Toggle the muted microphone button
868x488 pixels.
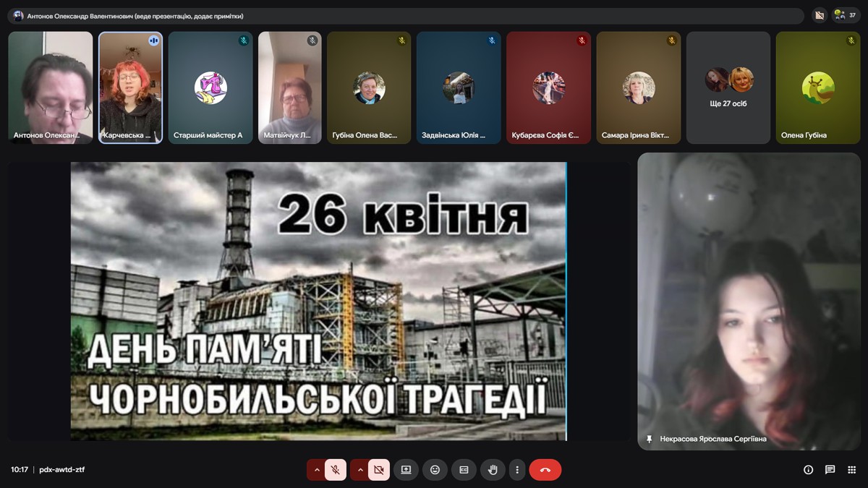click(336, 470)
